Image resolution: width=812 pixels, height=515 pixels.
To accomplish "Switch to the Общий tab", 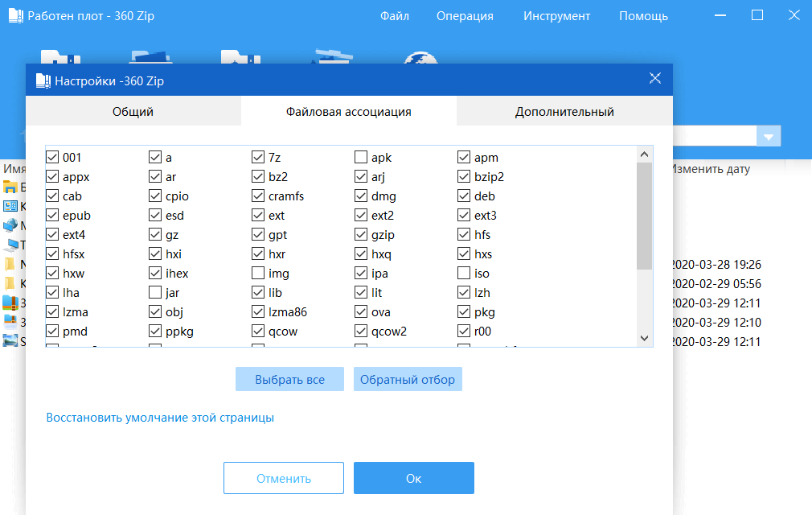I will tap(133, 111).
